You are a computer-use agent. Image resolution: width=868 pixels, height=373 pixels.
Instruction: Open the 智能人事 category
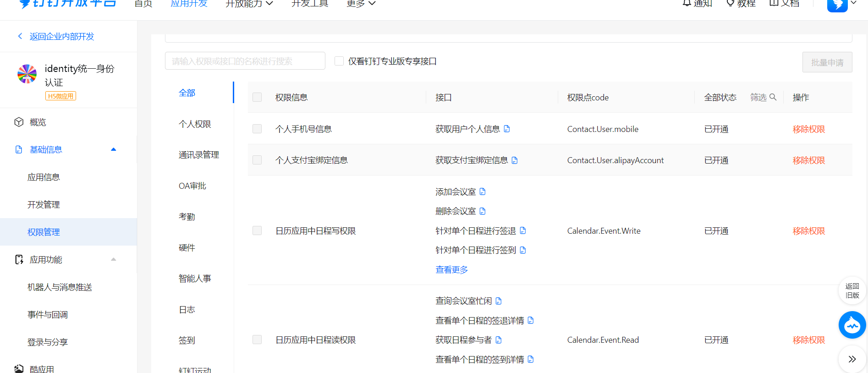(195, 278)
